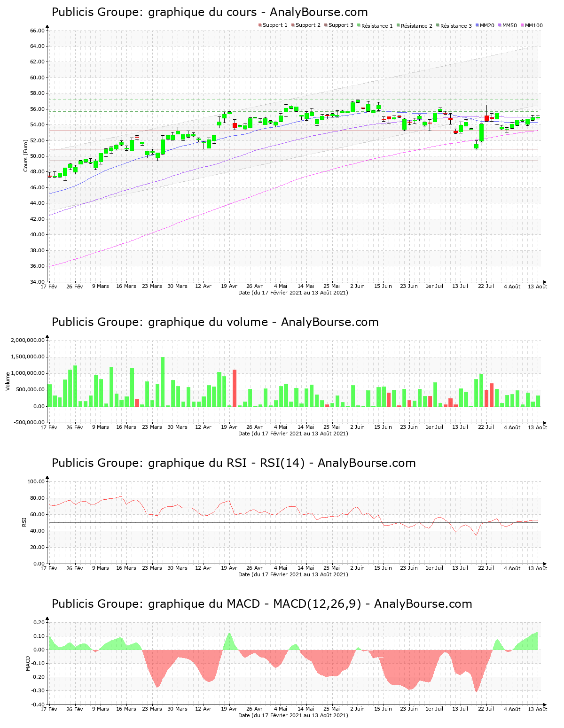
Task: Click the -0.40 tick on MACD axis
Action: pyautogui.click(x=39, y=705)
